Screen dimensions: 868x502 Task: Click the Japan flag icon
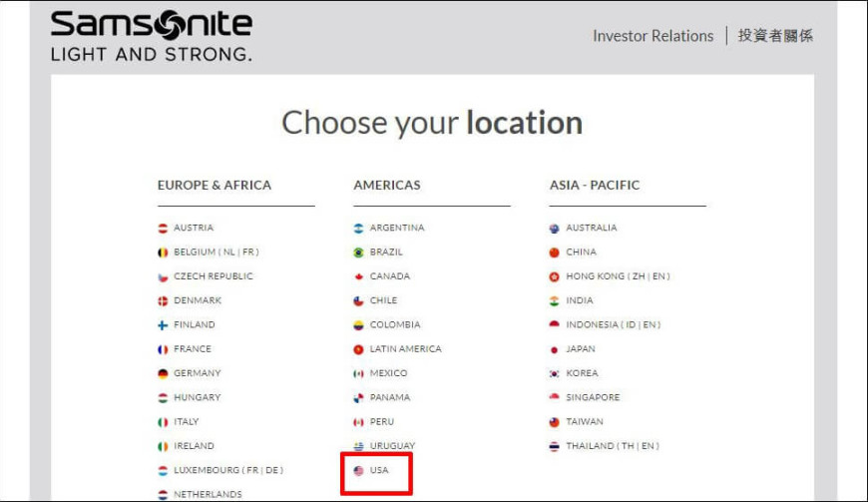click(554, 349)
